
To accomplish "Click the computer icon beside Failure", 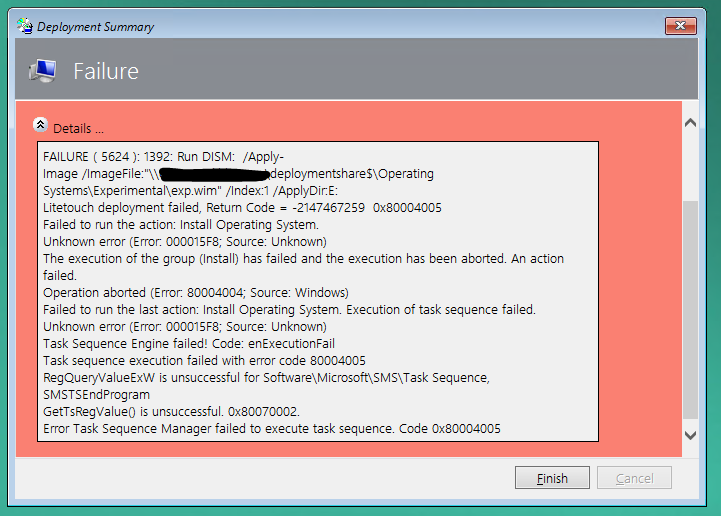I will pos(43,71).
